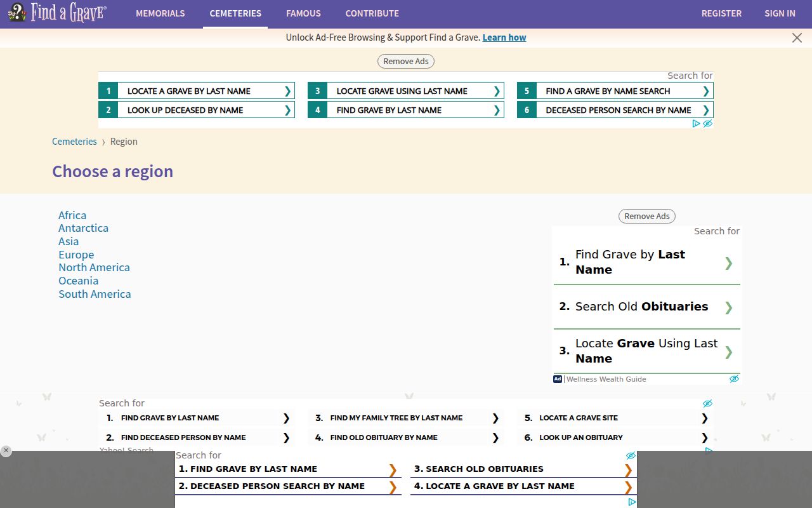Open the Contribute menu item
The height and width of the screenshot is (508, 812).
coord(372,13)
